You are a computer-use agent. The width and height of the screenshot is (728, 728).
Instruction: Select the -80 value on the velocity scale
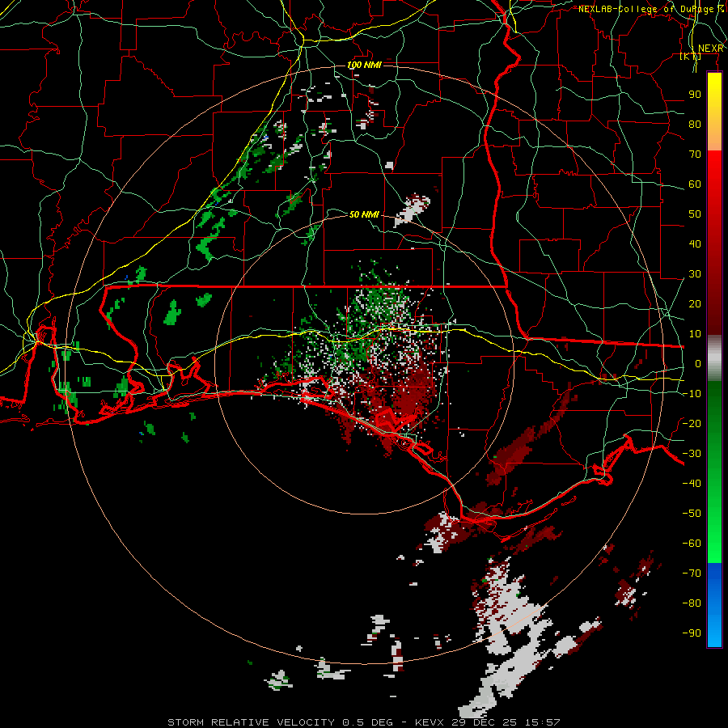click(692, 603)
